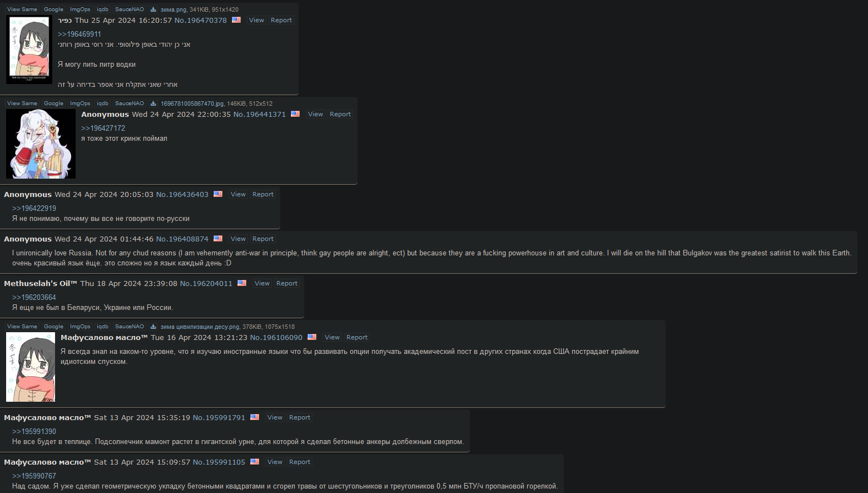Open зима.png anime girl thumbnail
The image size is (868, 493).
[x=29, y=50]
